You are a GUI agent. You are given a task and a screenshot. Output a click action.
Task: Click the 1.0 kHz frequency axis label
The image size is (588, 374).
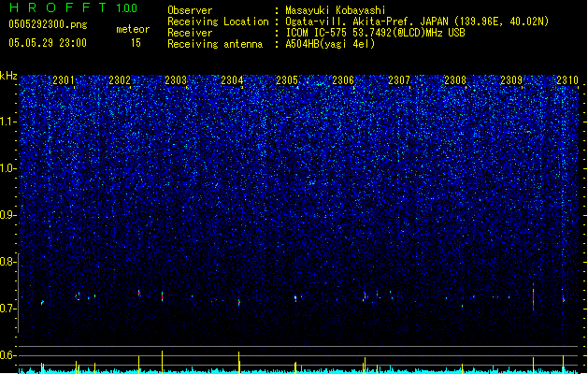coord(8,168)
